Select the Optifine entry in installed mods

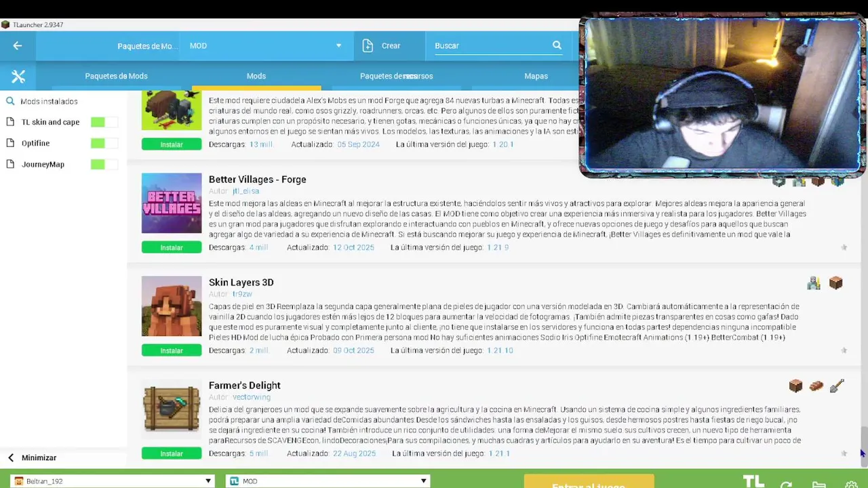35,143
